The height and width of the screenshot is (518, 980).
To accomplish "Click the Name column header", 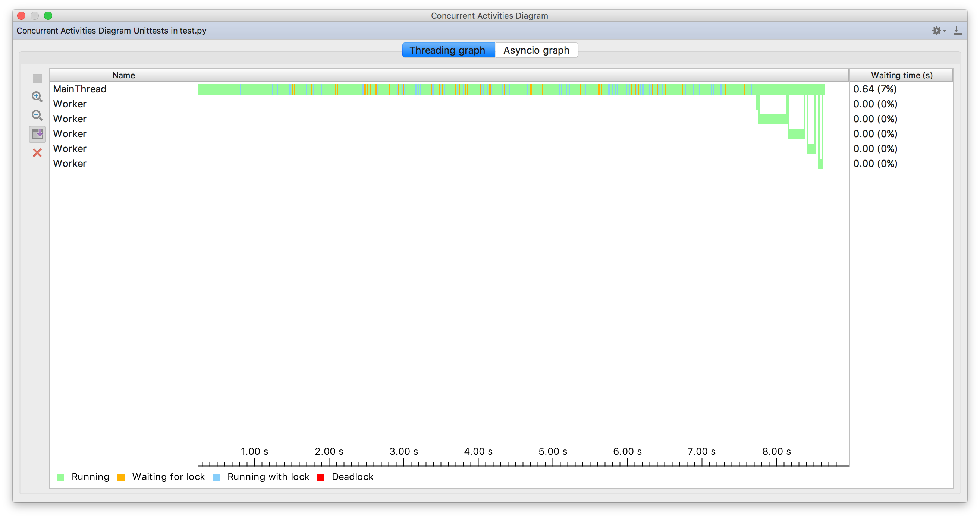I will (x=124, y=75).
